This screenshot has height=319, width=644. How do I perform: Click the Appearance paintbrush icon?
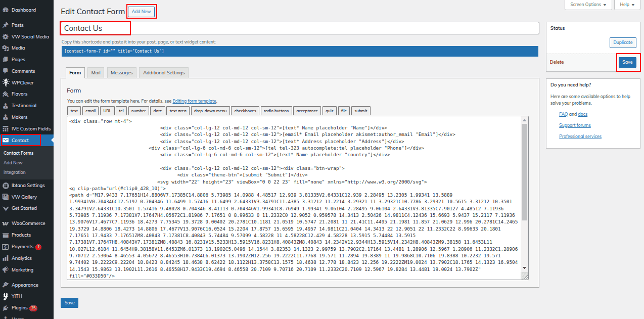click(6, 285)
